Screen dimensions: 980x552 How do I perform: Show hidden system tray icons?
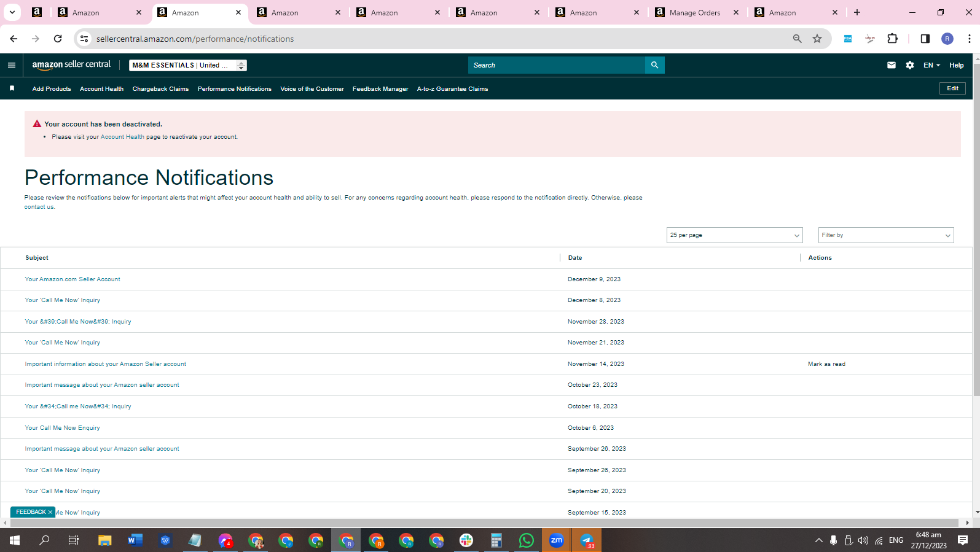(818, 540)
